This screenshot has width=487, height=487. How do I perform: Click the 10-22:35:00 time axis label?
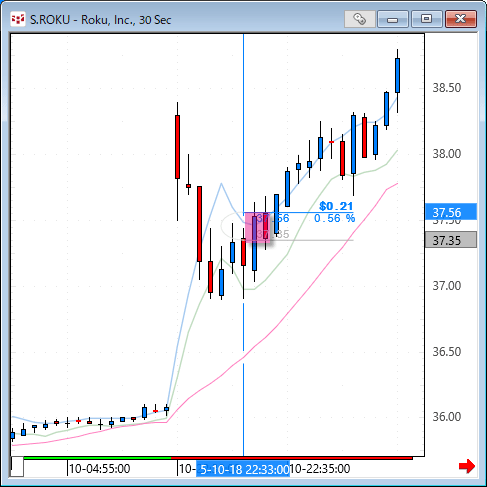(x=319, y=469)
